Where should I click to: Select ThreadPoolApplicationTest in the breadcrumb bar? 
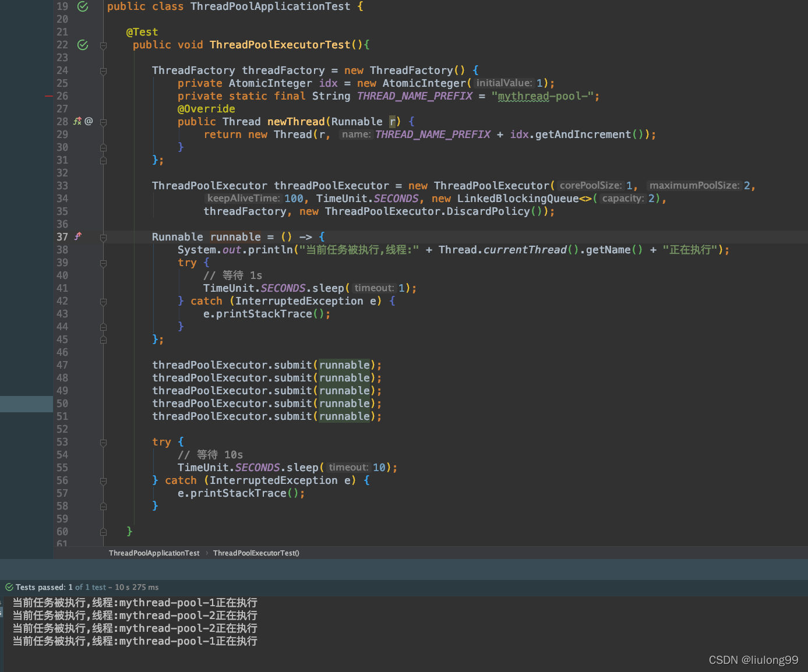[x=154, y=553]
